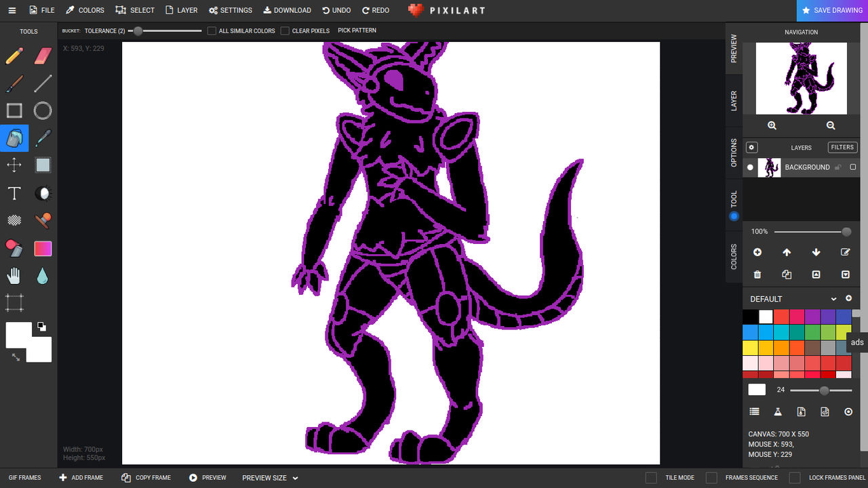The image size is (868, 488).
Task: Open the Select menu
Action: 135,10
